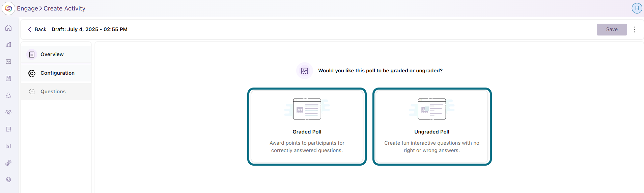
Task: Open the user avatar H
Action: click(x=637, y=8)
